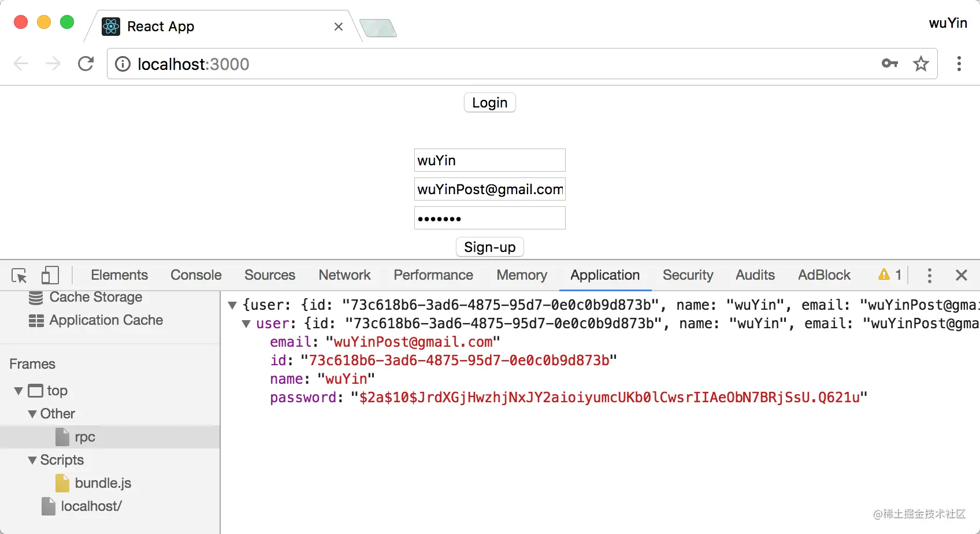Reload the page with refresh icon

click(x=86, y=64)
